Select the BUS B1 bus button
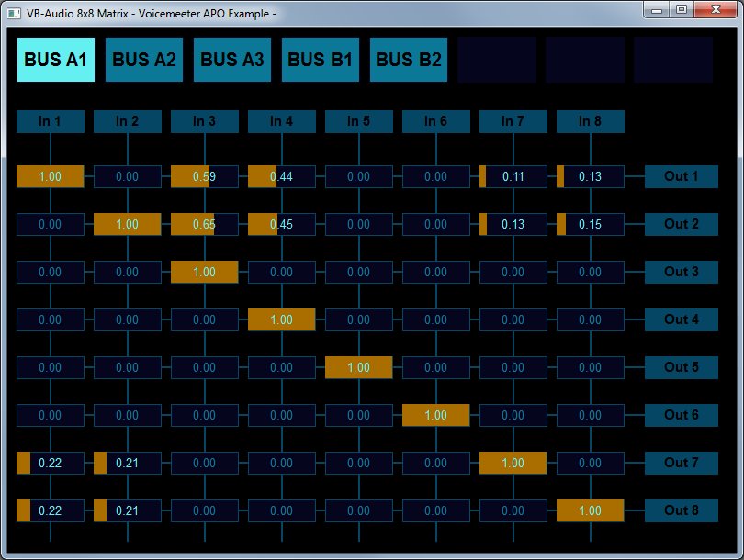The image size is (744, 560). (x=320, y=59)
